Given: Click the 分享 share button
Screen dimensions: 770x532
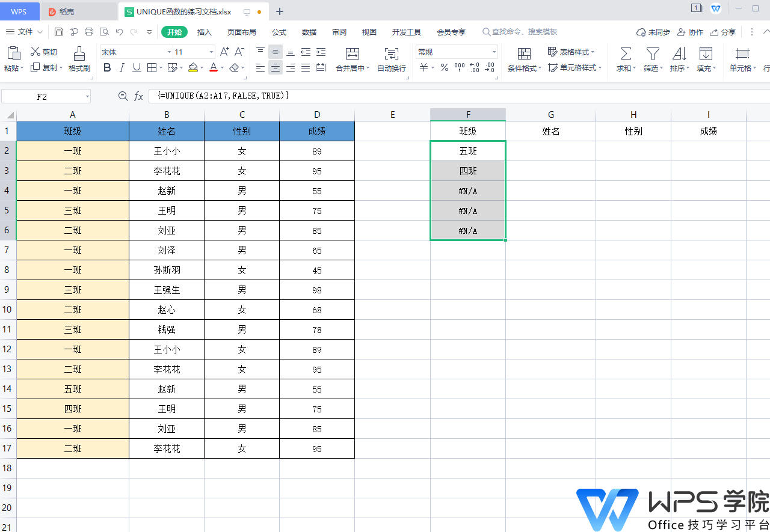Looking at the screenshot, I should coord(722,32).
